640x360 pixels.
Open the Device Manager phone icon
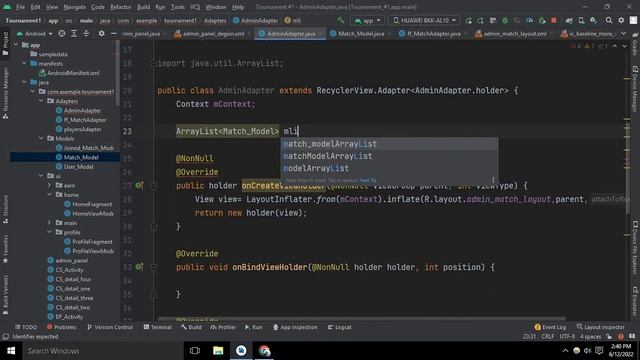coord(581,20)
